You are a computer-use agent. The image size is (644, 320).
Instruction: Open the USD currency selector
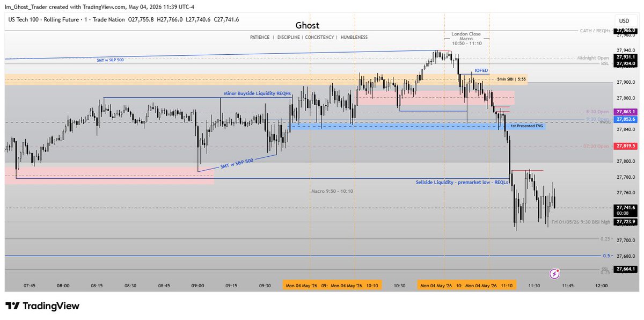[x=624, y=20]
